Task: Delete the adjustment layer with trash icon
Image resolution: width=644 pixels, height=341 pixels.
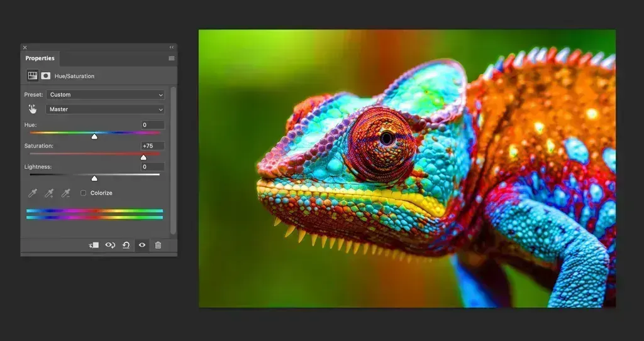Action: point(158,245)
